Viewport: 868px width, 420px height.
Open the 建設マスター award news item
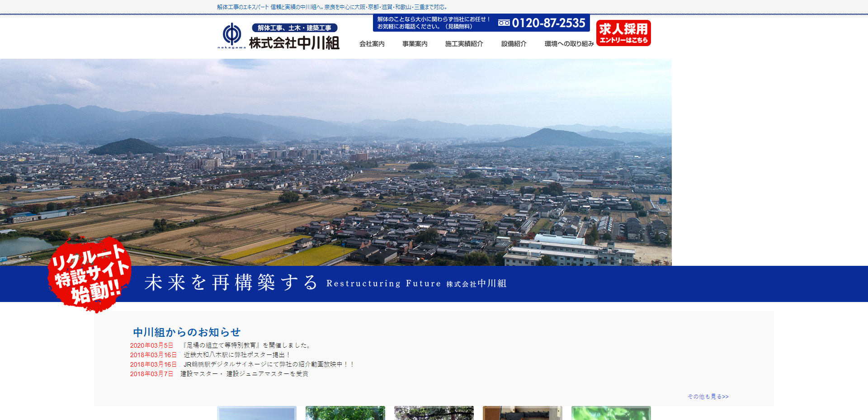coord(244,374)
